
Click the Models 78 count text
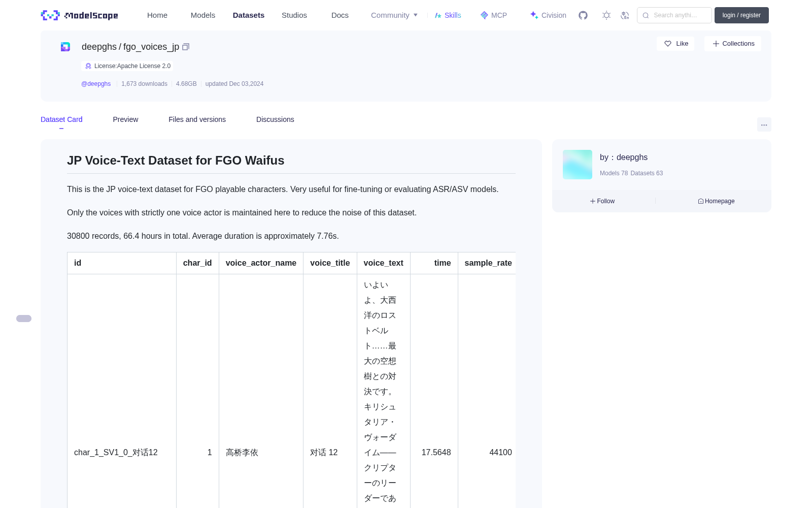pos(614,173)
